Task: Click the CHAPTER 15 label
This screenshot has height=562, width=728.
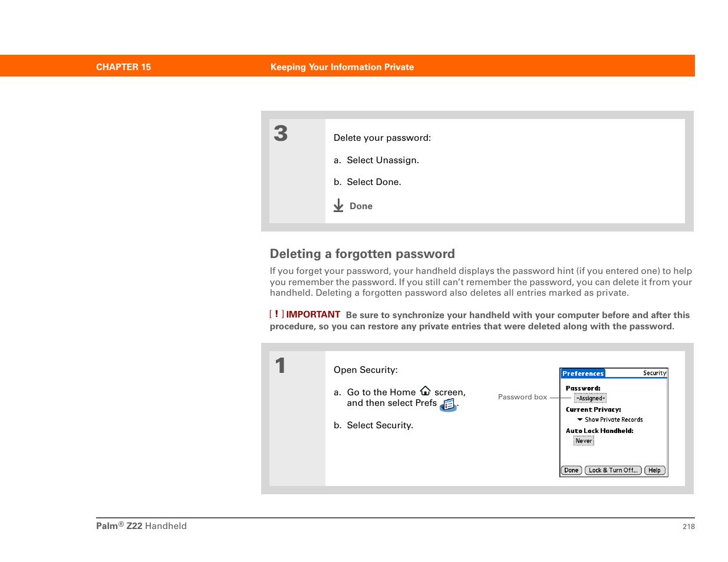Action: point(123,67)
